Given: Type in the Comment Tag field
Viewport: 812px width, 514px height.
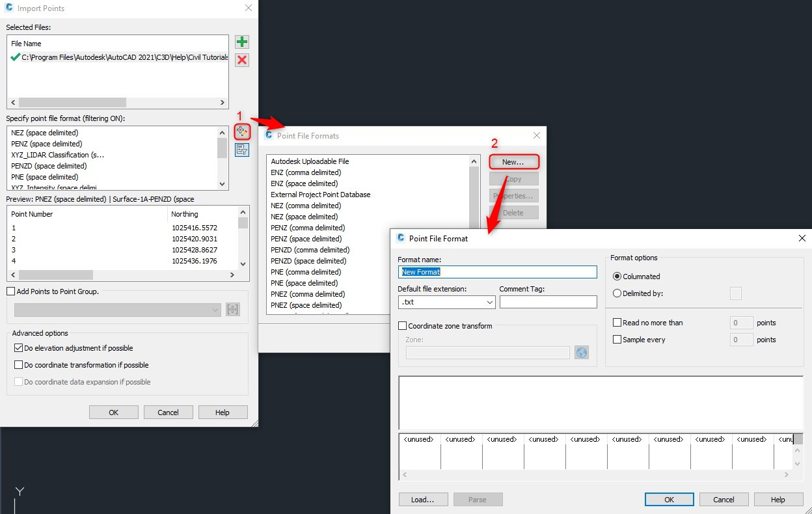Looking at the screenshot, I should click(548, 302).
